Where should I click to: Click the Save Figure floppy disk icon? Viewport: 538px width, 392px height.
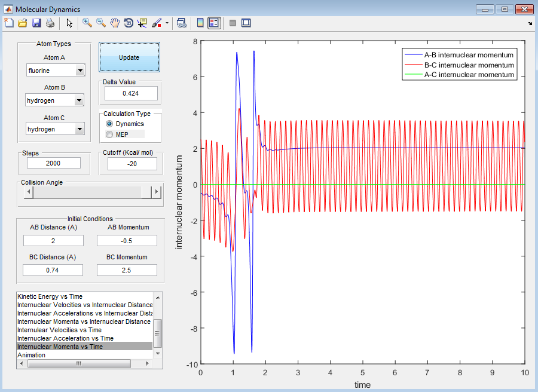pyautogui.click(x=36, y=23)
